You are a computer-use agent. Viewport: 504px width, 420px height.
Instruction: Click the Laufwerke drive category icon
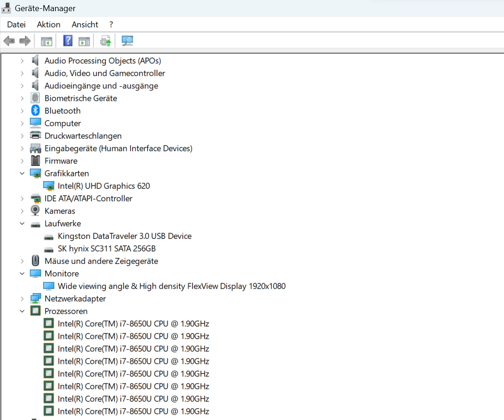coord(35,224)
